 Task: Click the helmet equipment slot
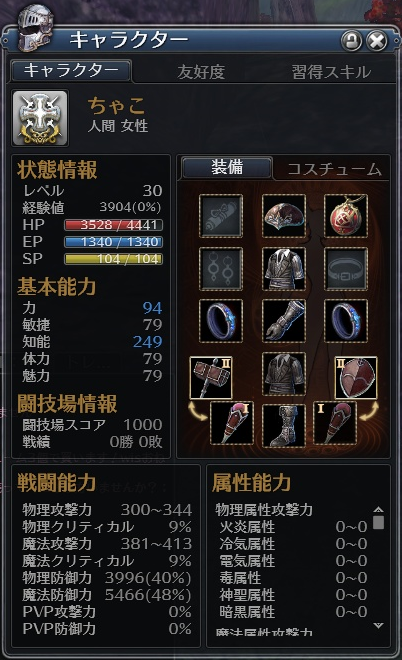pyautogui.click(x=284, y=216)
